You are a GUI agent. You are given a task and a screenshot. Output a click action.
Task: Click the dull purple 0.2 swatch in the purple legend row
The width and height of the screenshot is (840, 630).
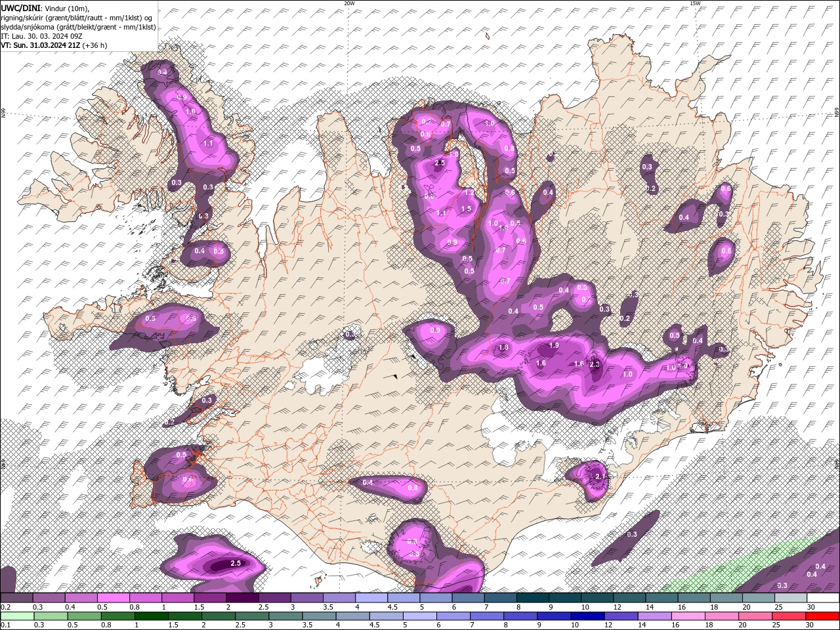(x=16, y=598)
